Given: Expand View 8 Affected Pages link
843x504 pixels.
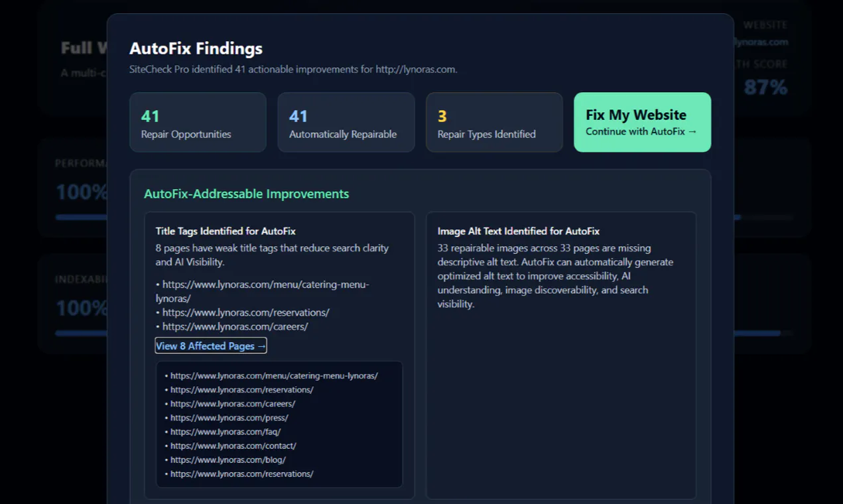Looking at the screenshot, I should pyautogui.click(x=211, y=346).
